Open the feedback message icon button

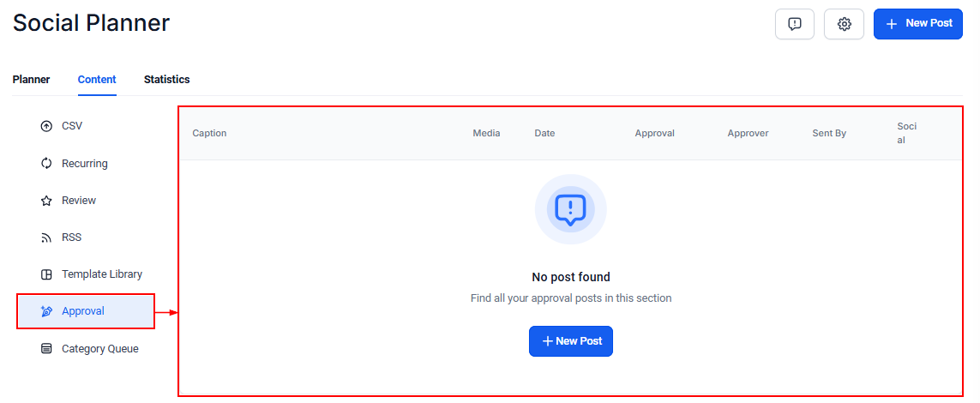(x=795, y=24)
